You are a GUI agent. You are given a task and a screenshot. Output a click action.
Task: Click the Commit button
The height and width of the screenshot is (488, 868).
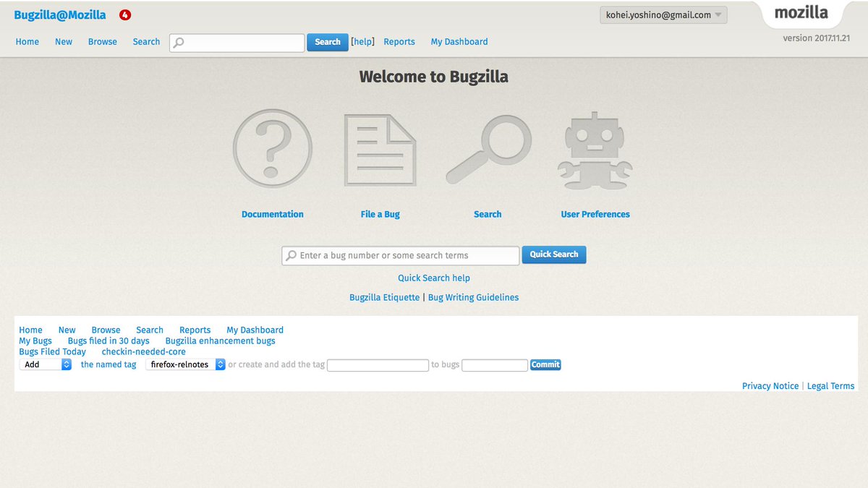click(x=545, y=364)
